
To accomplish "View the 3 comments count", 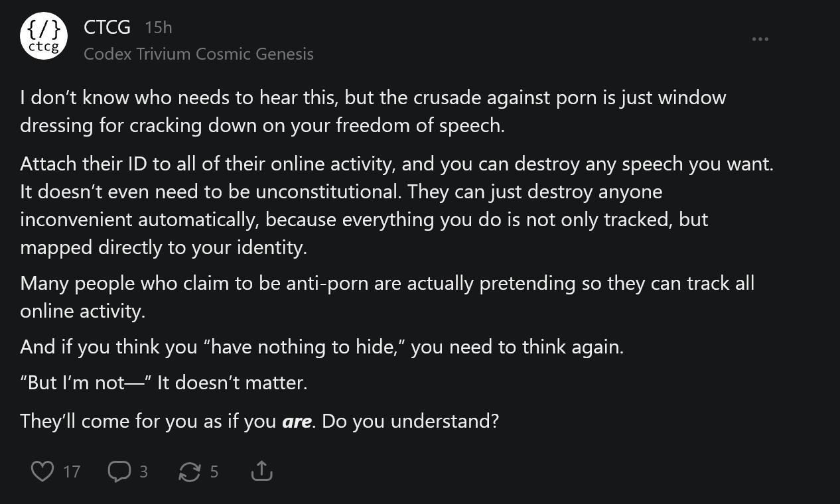I will (143, 472).
